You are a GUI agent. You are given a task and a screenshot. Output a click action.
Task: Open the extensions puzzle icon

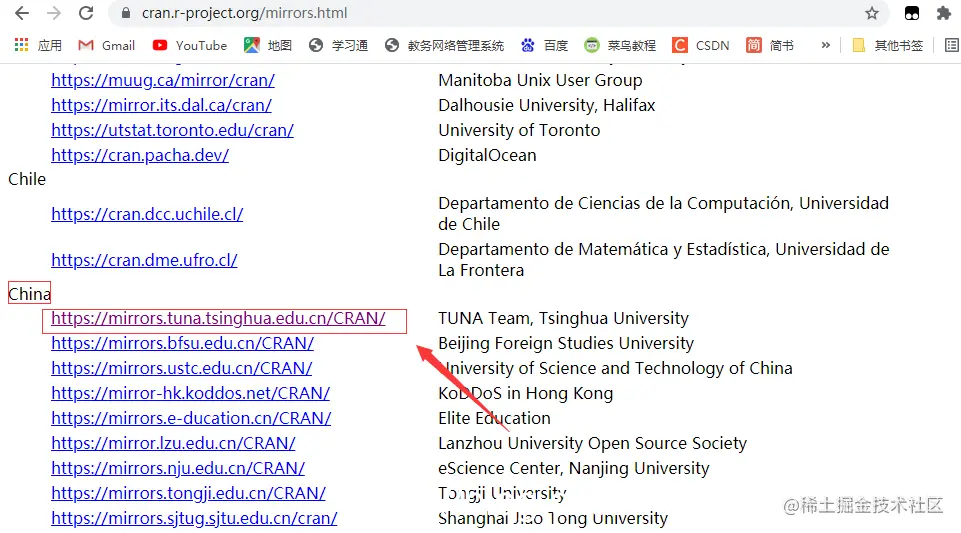tap(944, 13)
